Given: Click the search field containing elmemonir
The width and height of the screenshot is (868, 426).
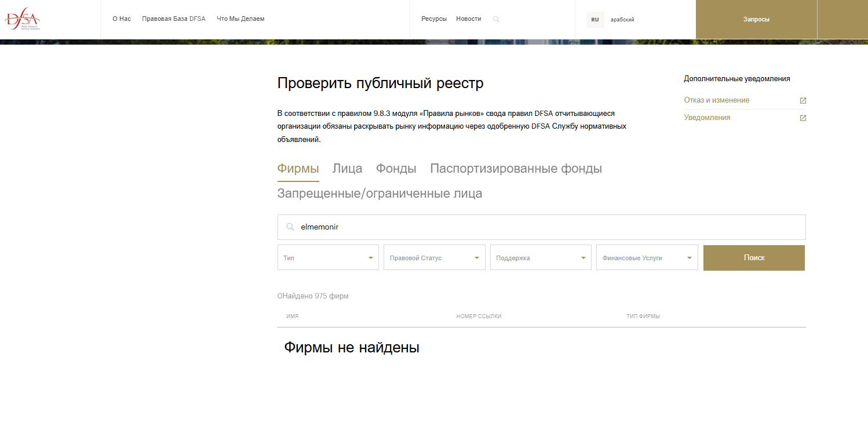Looking at the screenshot, I should [542, 227].
